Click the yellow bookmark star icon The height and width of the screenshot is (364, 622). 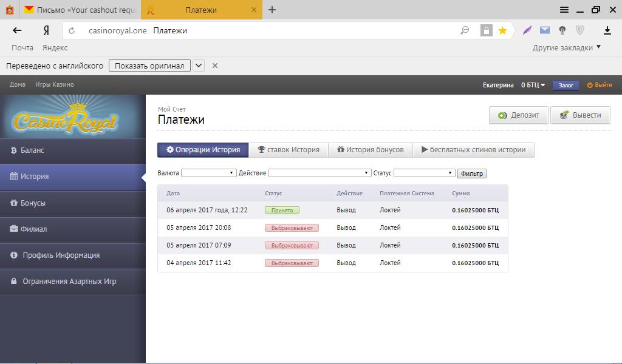coord(502,30)
